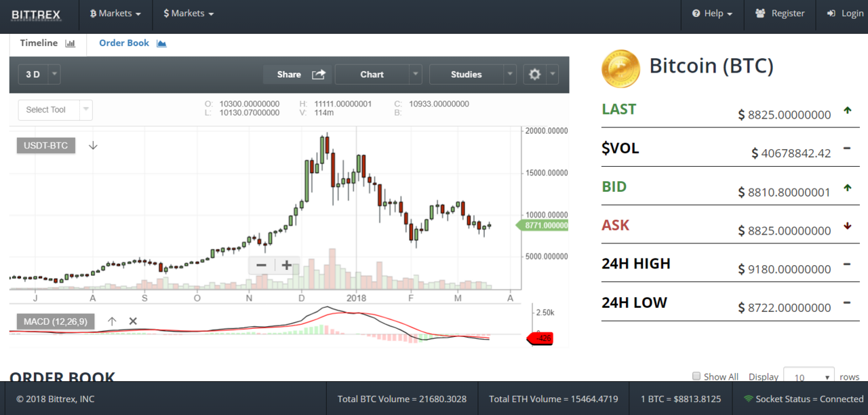Click the 20000.00000 price axis label
Viewport: 868px width, 415px height.
tap(547, 131)
